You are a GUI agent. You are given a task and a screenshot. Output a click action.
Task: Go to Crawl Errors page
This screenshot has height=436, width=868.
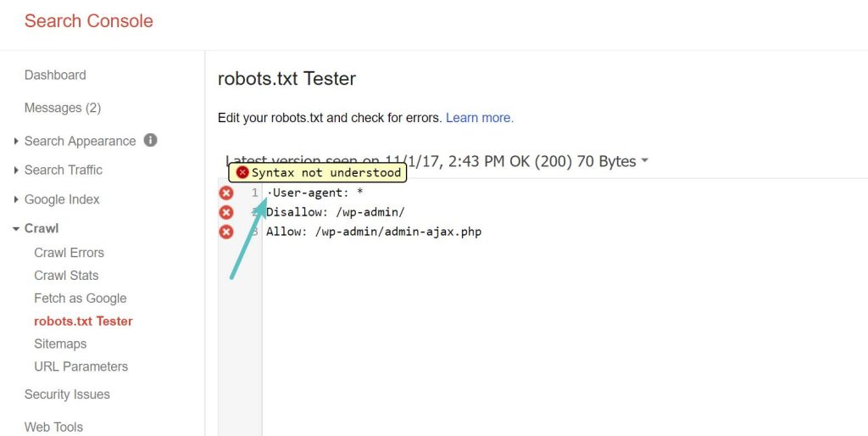pyautogui.click(x=69, y=253)
